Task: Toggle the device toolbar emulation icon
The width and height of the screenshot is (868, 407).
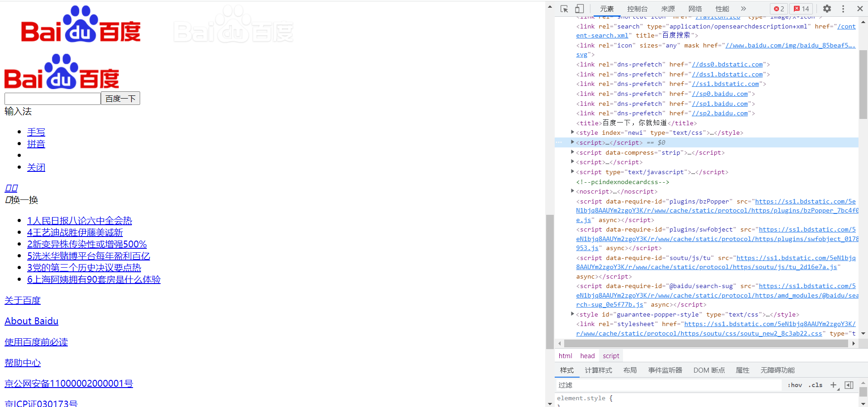Action: click(x=579, y=9)
